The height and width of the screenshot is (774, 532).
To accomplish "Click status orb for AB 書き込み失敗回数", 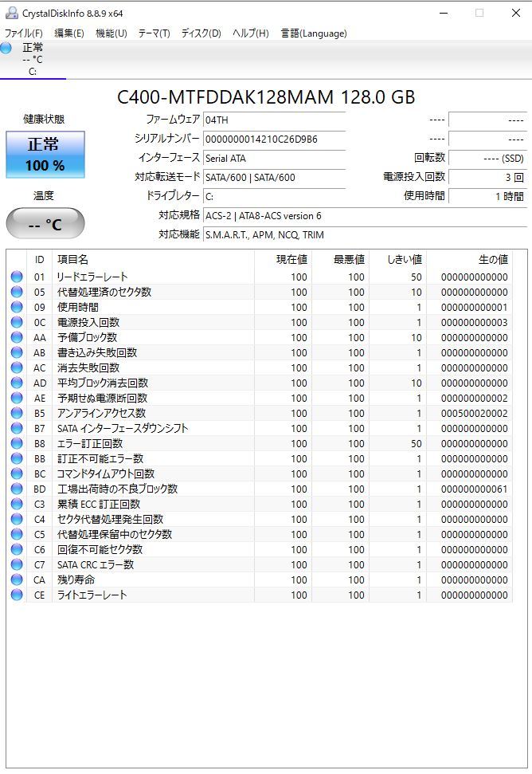I will click(17, 352).
